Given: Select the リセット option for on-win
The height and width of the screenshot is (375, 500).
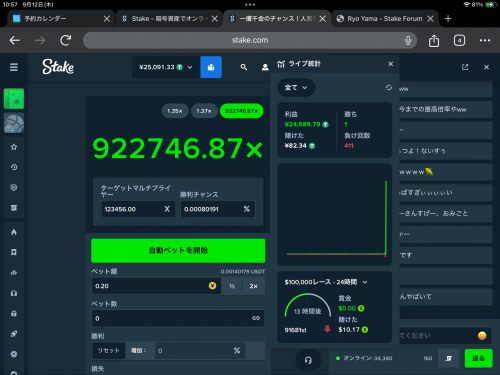Looking at the screenshot, I should [x=108, y=351].
